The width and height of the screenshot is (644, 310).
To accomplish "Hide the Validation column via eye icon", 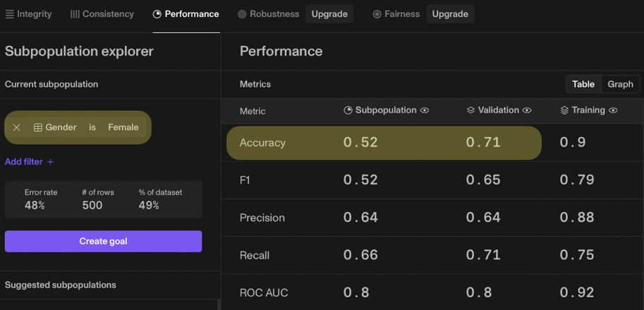I will [528, 111].
